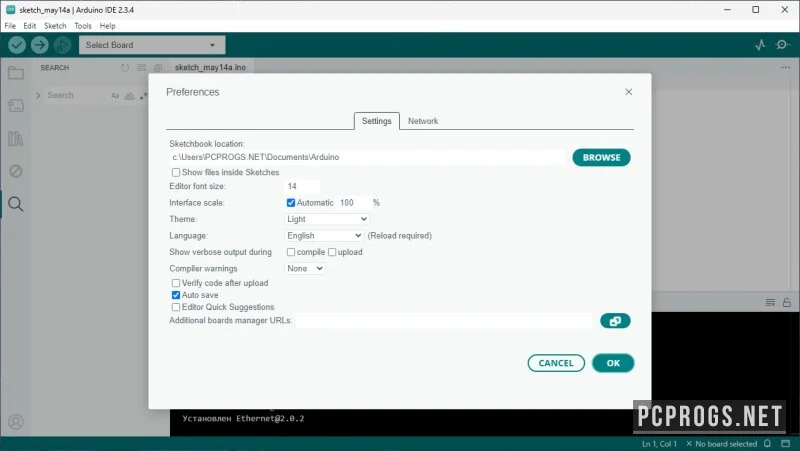
Task: Select the sketch_may14a.ino editor tab
Action: coord(210,67)
